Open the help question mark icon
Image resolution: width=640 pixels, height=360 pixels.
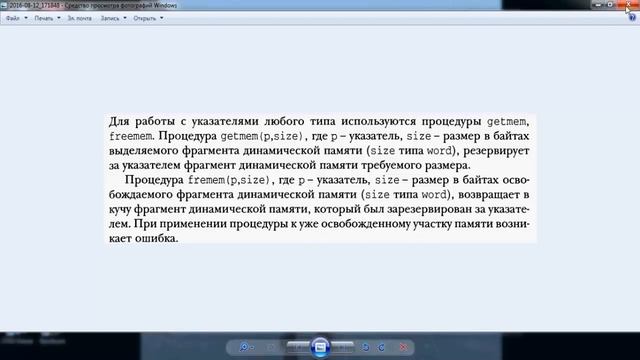pos(632,18)
